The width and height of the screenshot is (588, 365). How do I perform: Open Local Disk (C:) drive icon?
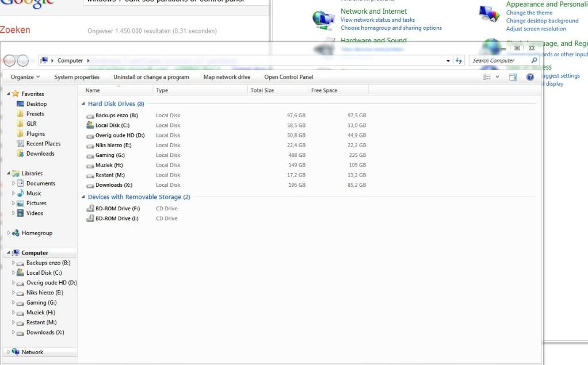90,125
